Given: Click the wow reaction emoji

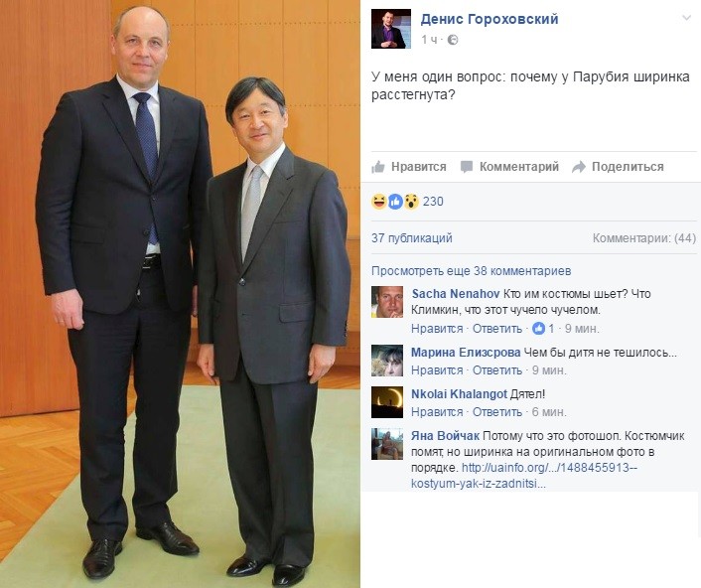Looking at the screenshot, I should coord(411,202).
